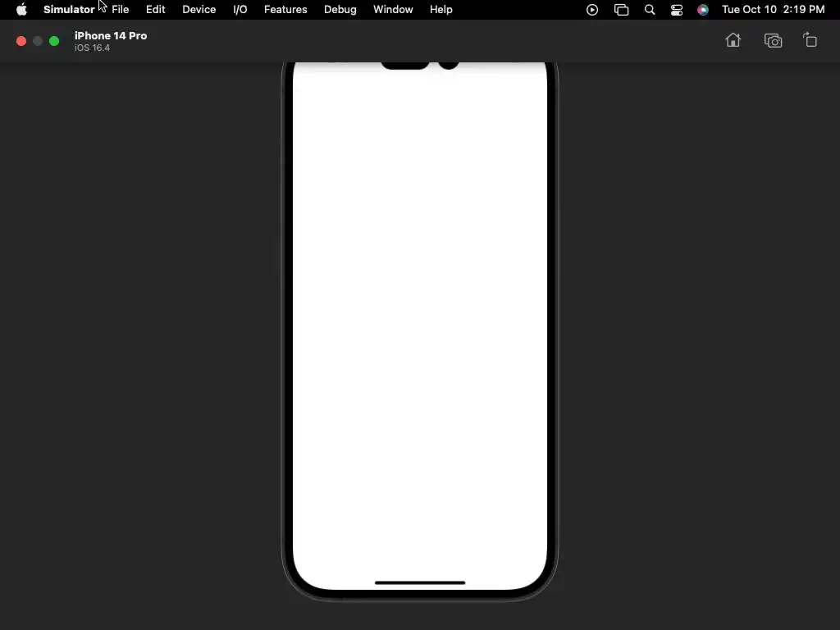Close the Simulator window with red button
The width and height of the screenshot is (840, 630).
point(21,41)
